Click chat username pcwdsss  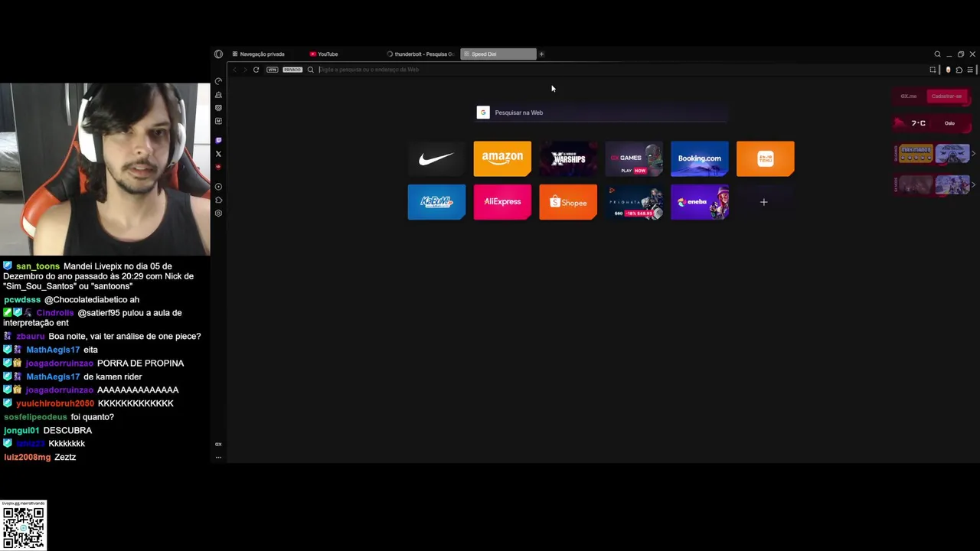pyautogui.click(x=22, y=300)
